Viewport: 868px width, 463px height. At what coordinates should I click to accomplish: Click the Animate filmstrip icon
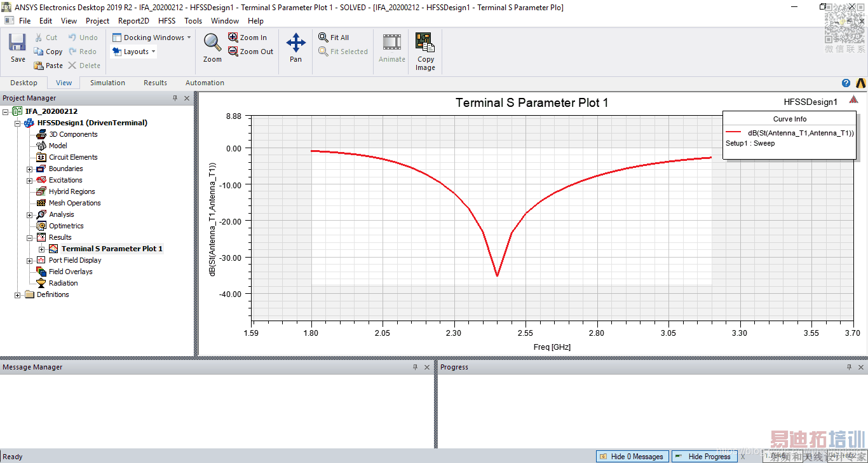pyautogui.click(x=391, y=43)
